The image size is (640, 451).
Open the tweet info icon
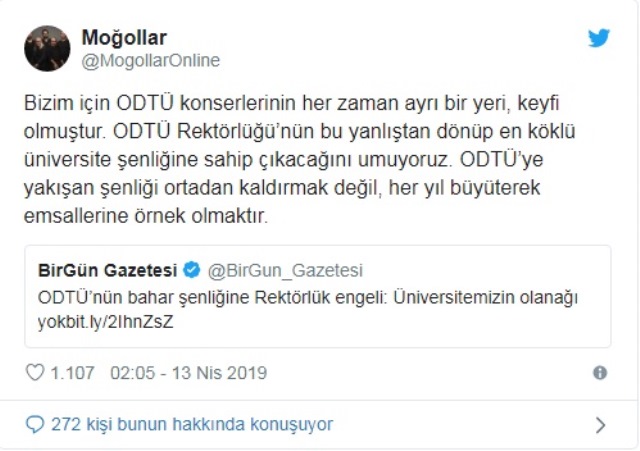[600, 373]
